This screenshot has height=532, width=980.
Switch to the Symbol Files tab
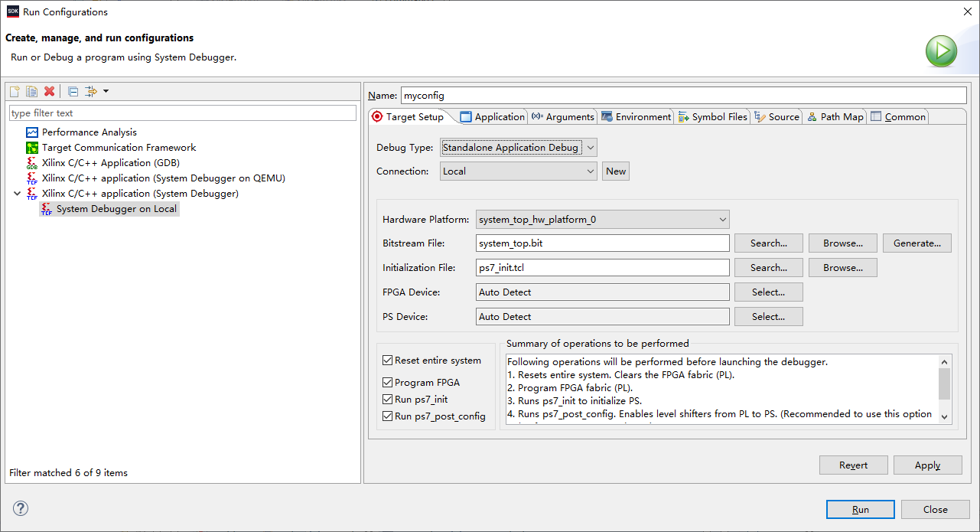pos(713,117)
